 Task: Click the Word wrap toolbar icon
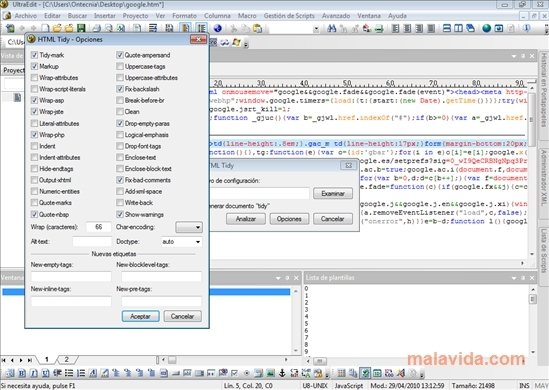[x=153, y=28]
